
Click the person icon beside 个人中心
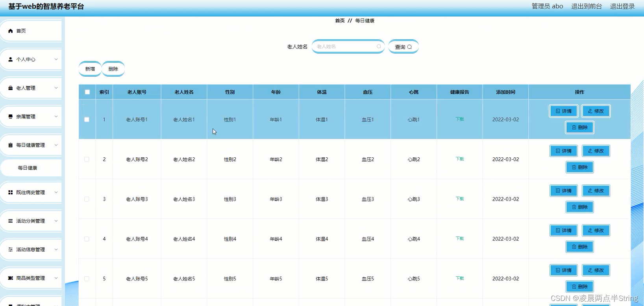point(11,59)
